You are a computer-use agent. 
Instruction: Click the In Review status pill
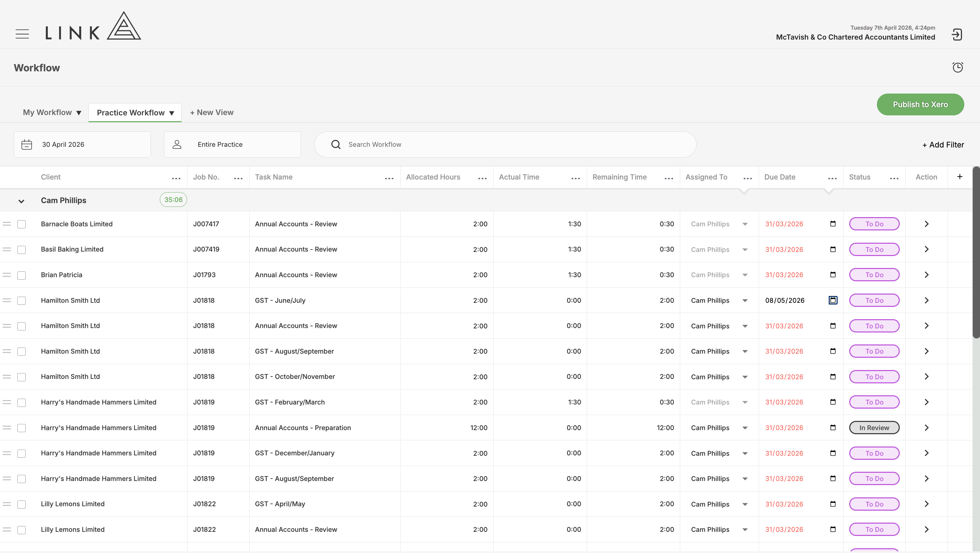(874, 427)
